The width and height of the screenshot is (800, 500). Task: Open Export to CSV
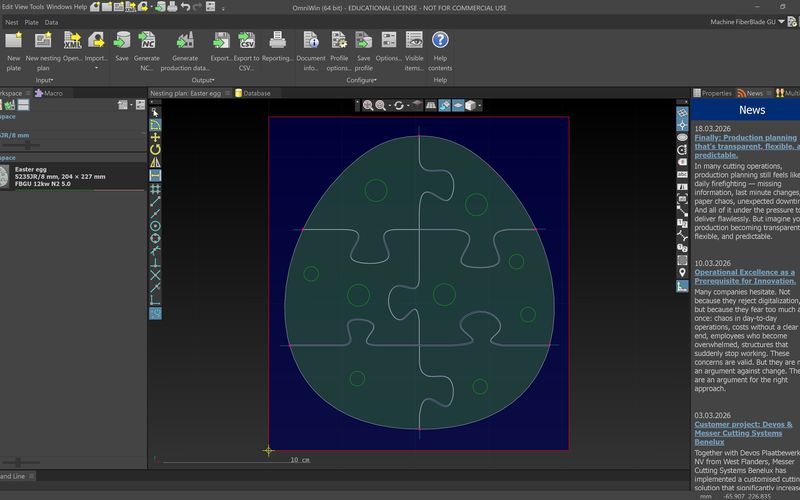246,40
